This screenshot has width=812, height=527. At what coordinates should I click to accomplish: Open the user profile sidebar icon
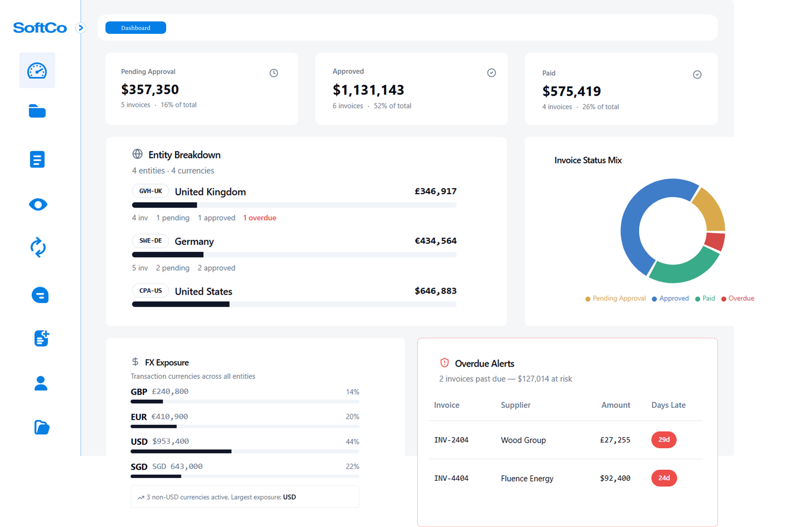(41, 383)
